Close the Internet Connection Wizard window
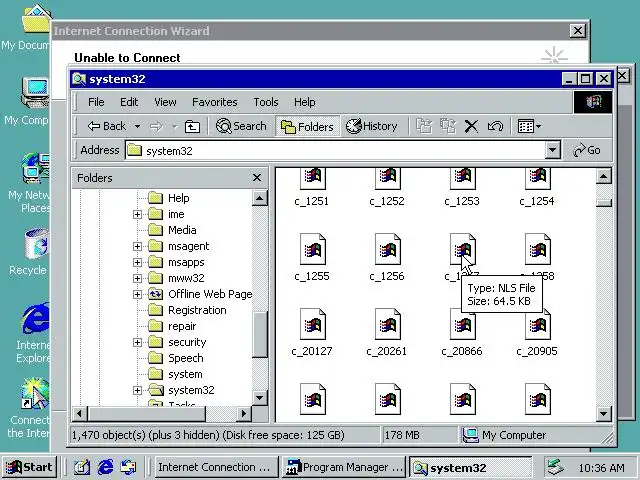 [x=578, y=31]
